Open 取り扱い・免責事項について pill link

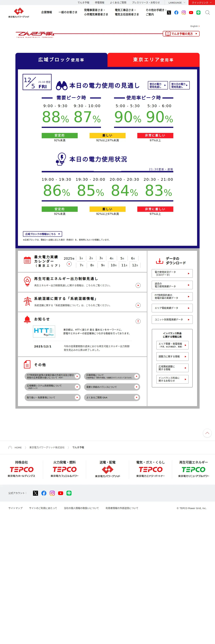click(x=53, y=398)
